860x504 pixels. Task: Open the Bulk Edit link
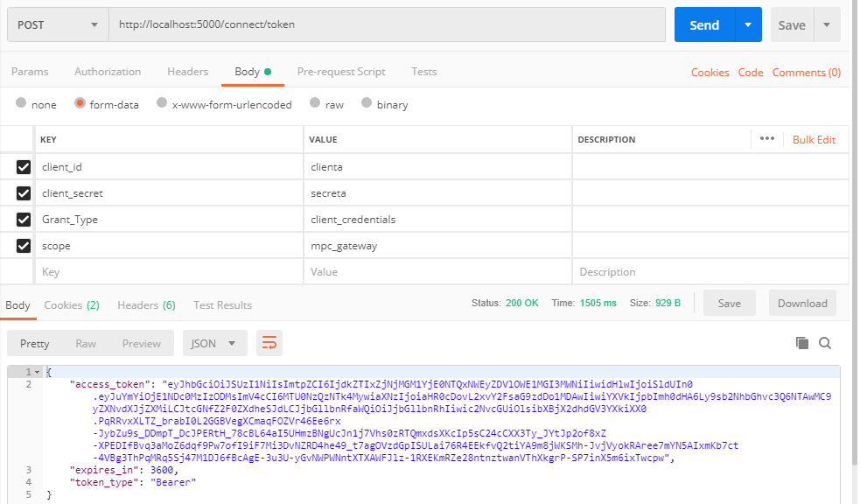[814, 139]
